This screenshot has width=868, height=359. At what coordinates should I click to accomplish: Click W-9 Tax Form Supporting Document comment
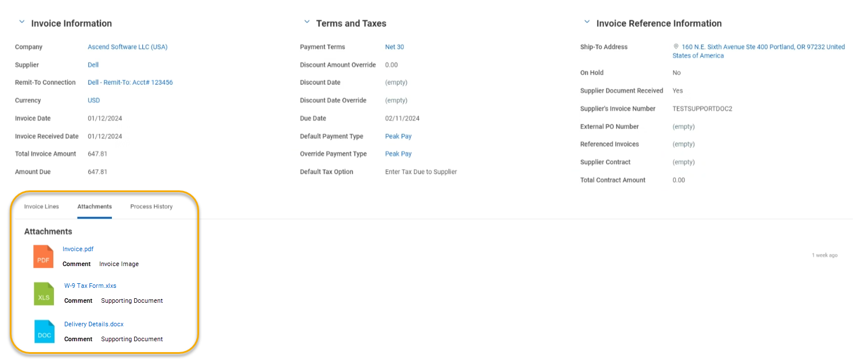point(132,301)
